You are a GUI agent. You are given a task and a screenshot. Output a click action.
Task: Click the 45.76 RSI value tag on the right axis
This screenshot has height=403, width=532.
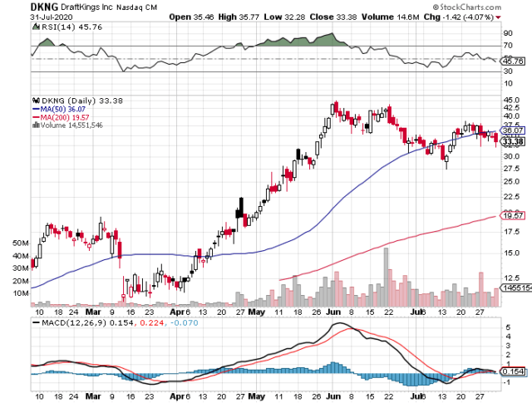514,61
